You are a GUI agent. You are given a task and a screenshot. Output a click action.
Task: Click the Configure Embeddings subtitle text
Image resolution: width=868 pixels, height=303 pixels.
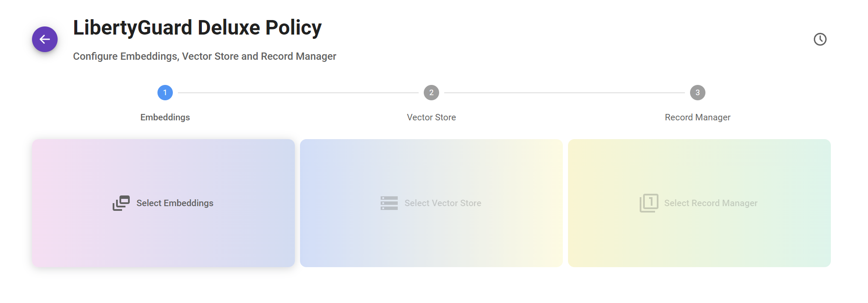[x=204, y=56]
